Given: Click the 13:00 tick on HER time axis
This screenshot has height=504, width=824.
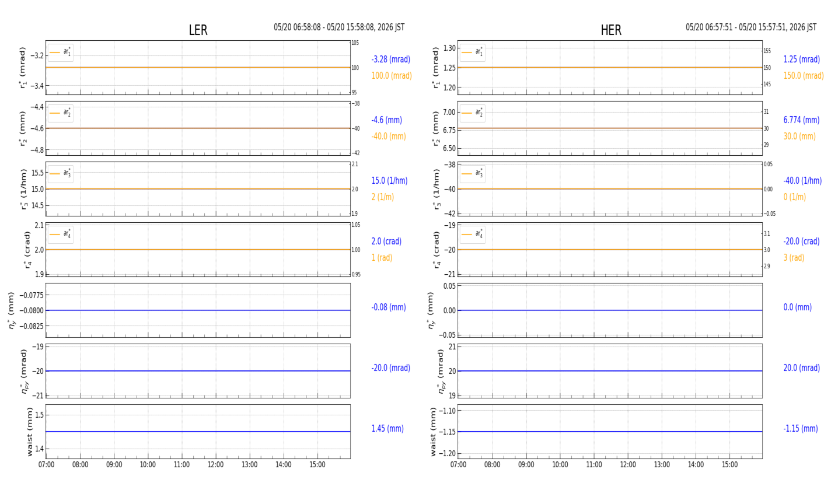Looking at the screenshot, I should click(662, 465).
